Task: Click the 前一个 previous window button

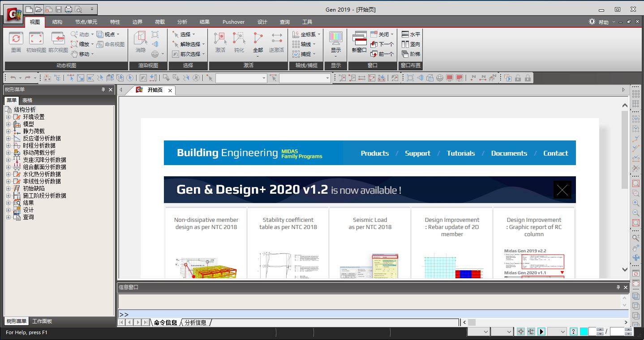Action: point(382,54)
